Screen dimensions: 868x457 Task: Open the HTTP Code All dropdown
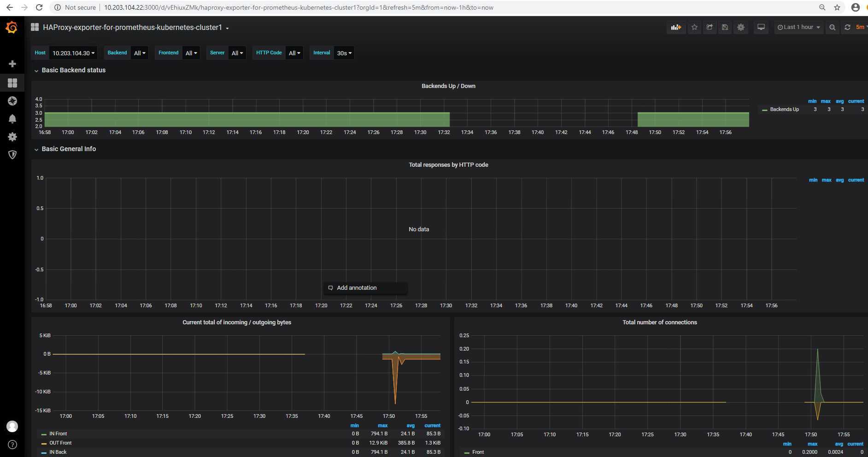(x=294, y=53)
